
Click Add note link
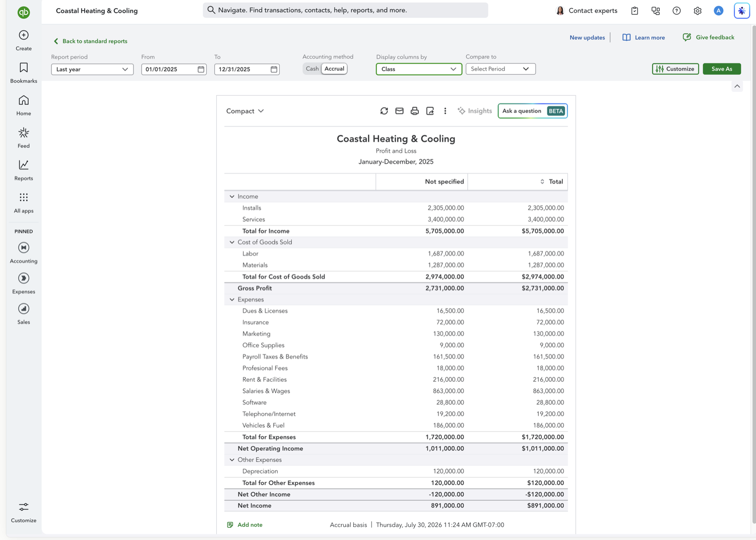(x=245, y=525)
